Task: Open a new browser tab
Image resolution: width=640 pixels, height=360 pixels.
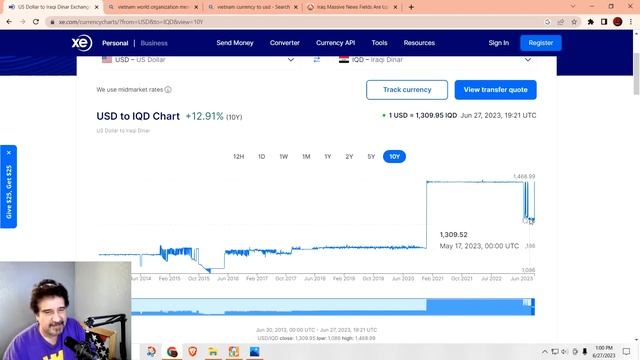Action: (411, 7)
